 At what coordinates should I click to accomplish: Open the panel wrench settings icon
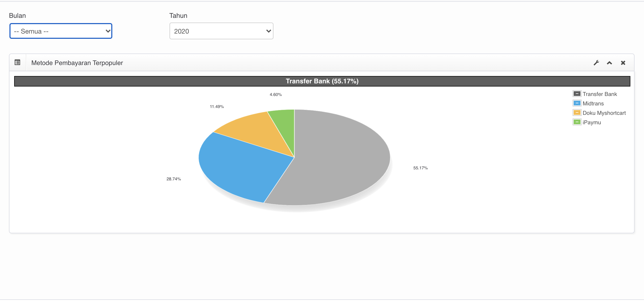pos(596,63)
